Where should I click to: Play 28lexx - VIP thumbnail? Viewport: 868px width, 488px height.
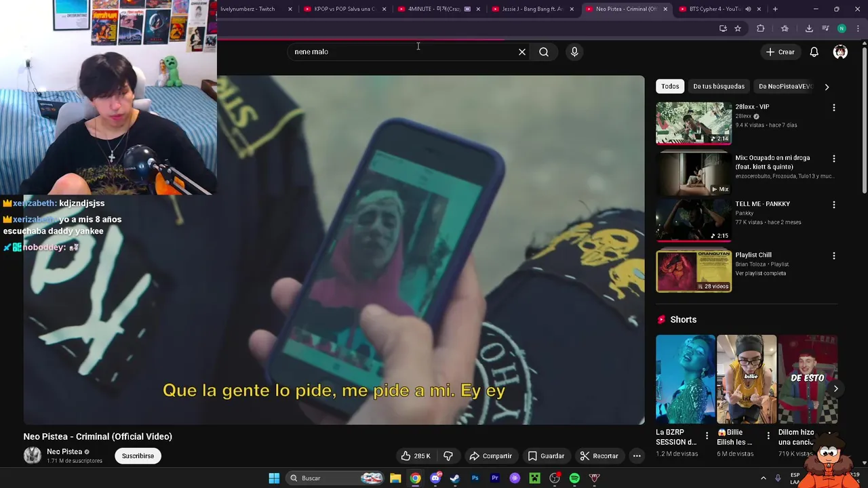[x=694, y=123]
